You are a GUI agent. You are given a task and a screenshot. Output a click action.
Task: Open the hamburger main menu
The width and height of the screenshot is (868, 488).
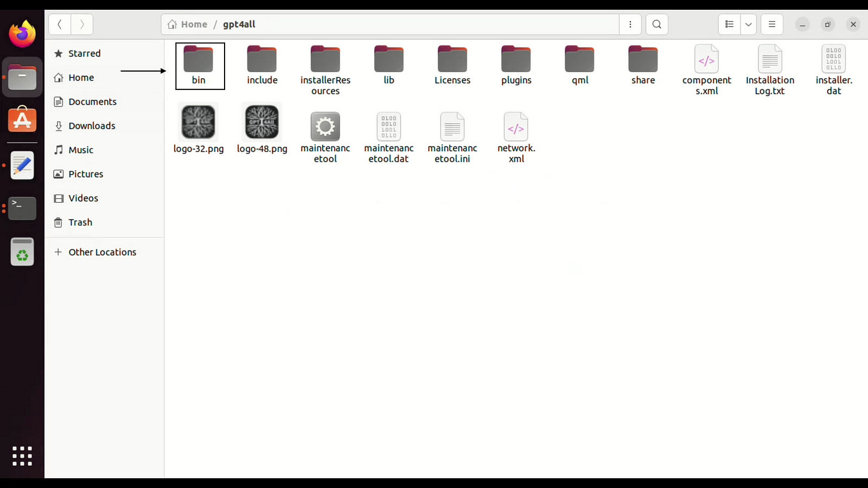click(771, 24)
